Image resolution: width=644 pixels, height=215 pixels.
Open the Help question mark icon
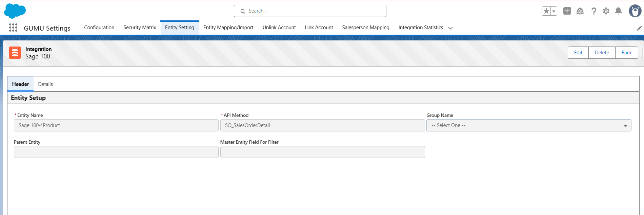click(x=593, y=11)
